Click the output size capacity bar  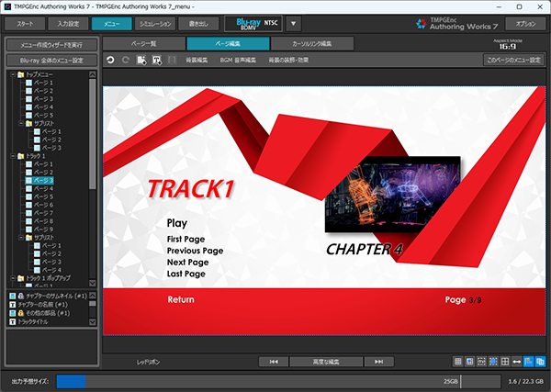[278, 381]
